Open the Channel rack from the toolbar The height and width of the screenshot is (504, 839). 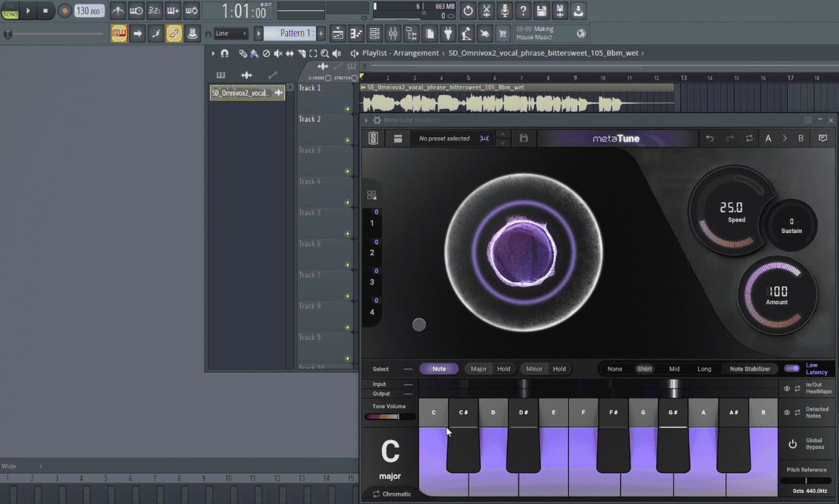pyautogui.click(x=375, y=33)
